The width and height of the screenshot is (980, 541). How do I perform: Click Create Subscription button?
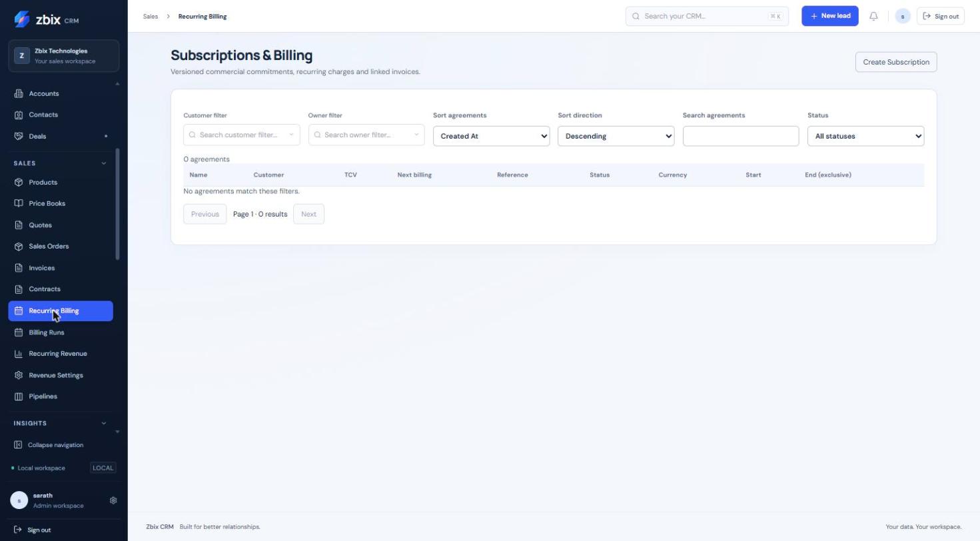click(x=896, y=62)
